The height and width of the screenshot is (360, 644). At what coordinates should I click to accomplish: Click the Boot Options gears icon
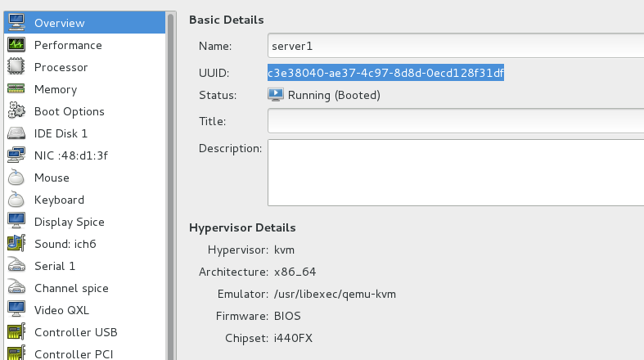(16, 111)
